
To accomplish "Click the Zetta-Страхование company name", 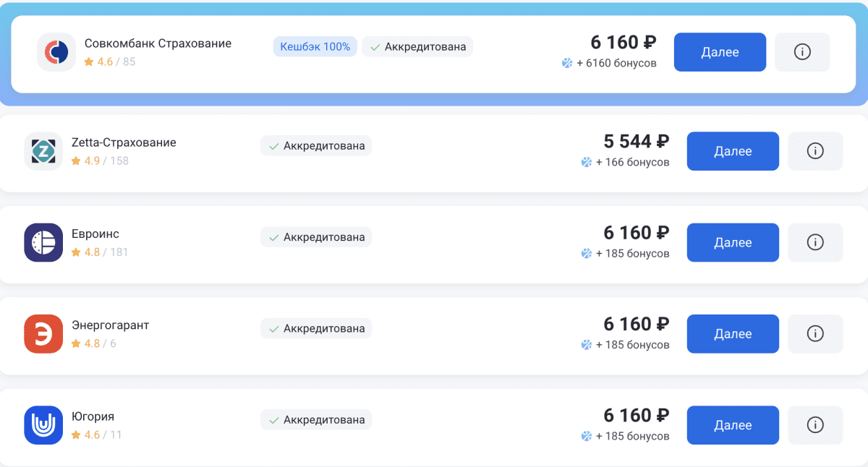I will tap(124, 142).
